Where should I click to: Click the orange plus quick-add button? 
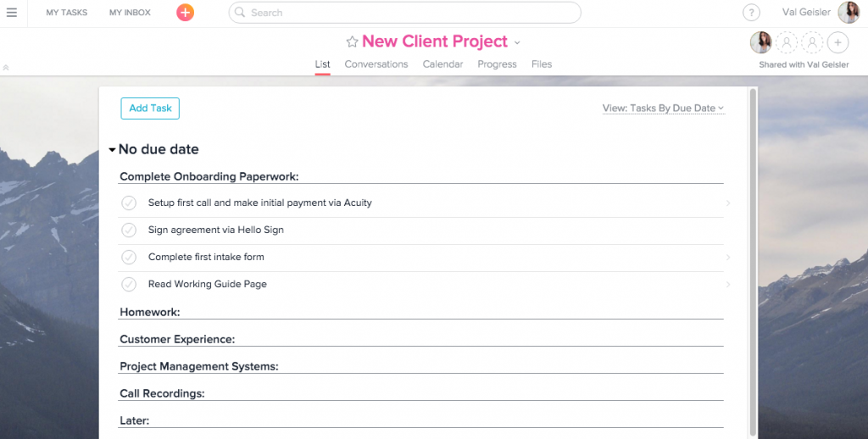tap(185, 12)
